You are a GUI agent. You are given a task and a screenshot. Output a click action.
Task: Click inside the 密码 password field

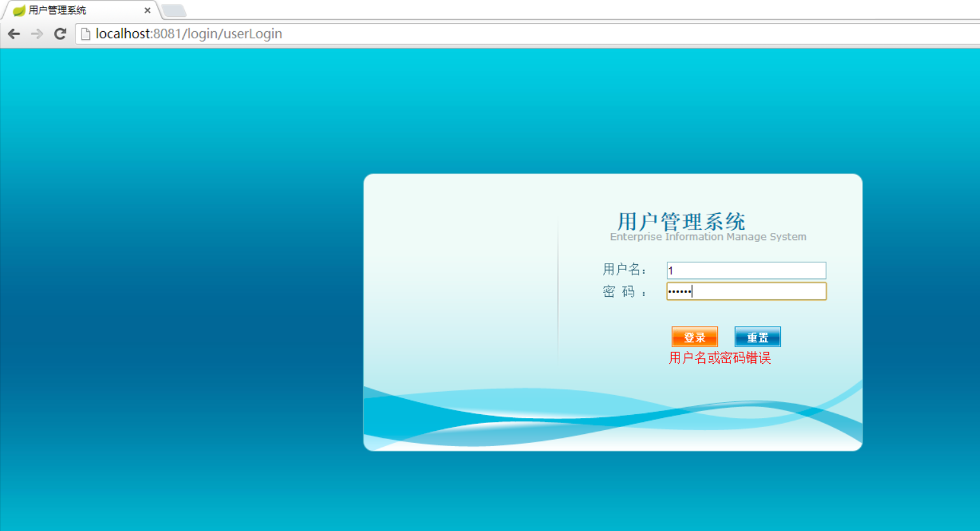tap(745, 291)
